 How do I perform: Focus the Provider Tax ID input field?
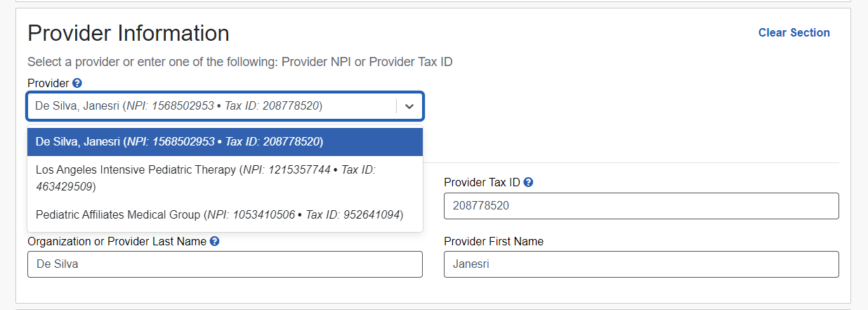click(641, 206)
